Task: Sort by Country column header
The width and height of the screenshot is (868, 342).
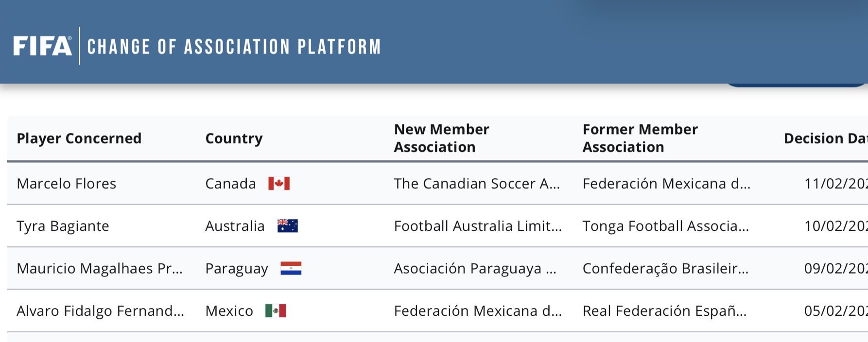Action: click(x=234, y=138)
